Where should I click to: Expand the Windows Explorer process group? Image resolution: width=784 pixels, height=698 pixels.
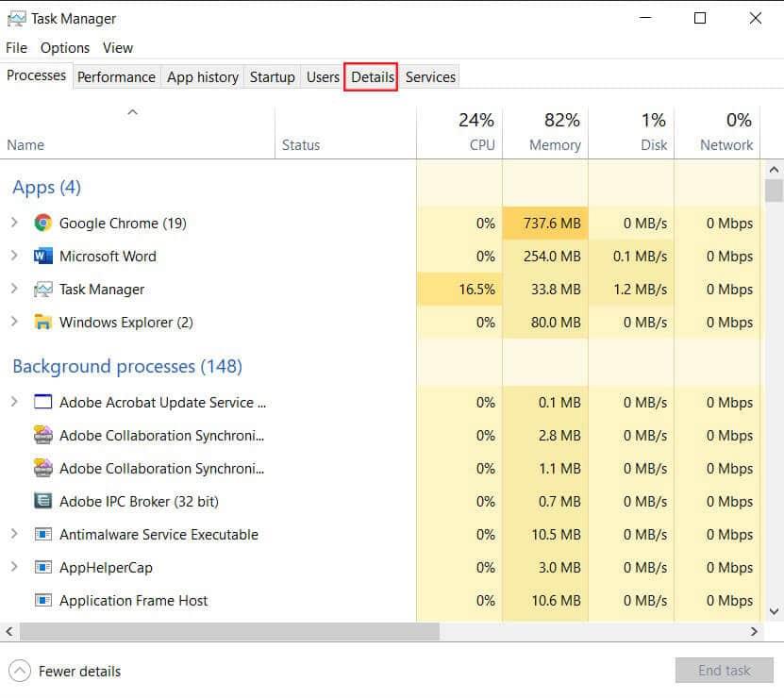pos(14,323)
